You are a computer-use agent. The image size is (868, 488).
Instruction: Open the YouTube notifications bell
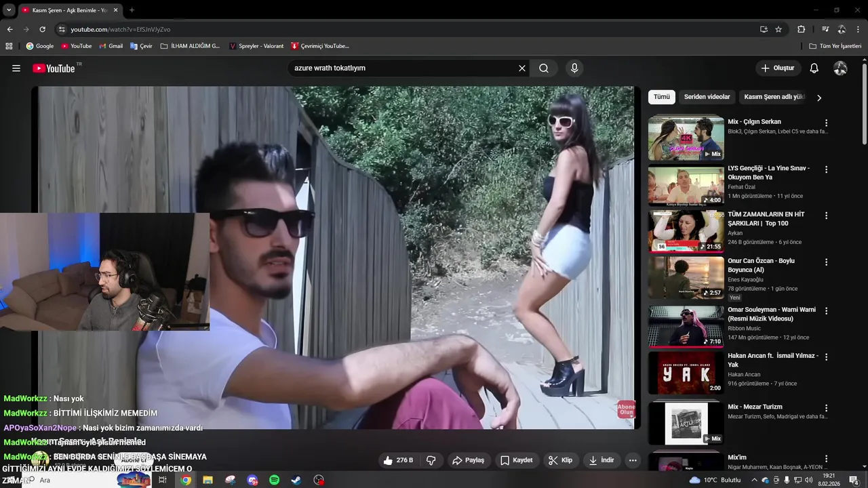pyautogui.click(x=814, y=68)
